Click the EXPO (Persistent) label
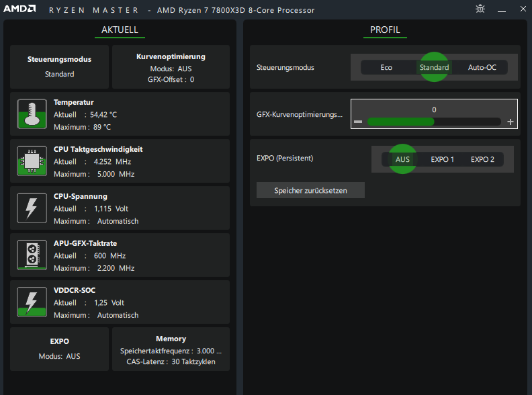 tap(285, 158)
